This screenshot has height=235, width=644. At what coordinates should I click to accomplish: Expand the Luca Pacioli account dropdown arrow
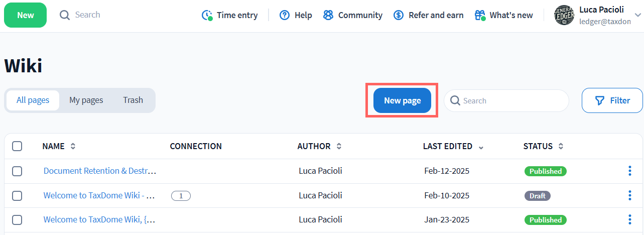click(x=638, y=15)
